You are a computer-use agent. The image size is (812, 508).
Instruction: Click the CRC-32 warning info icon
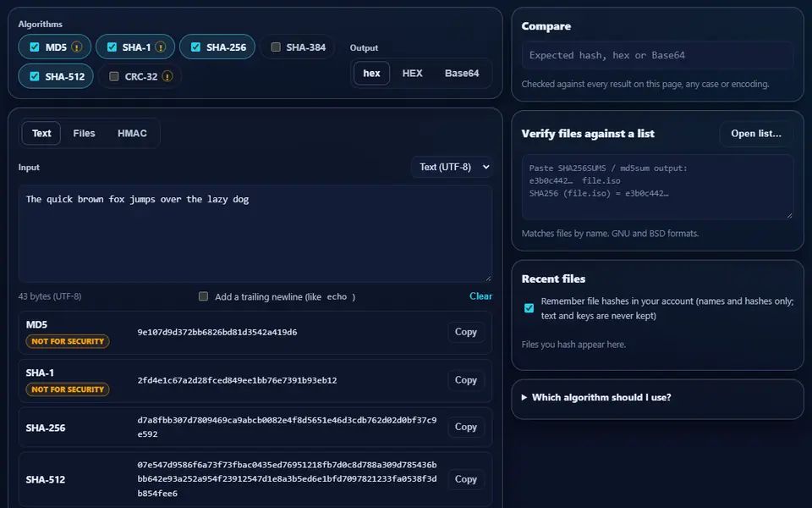tap(167, 76)
